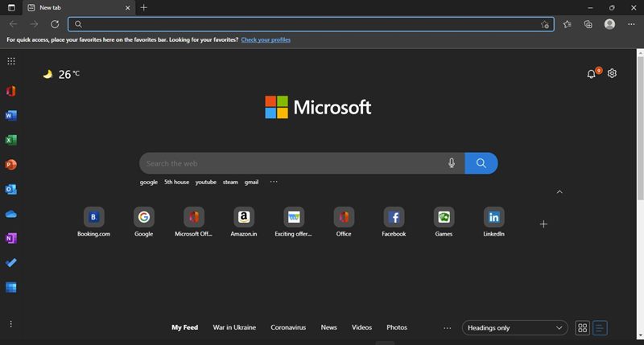Add this page to favorites star
This screenshot has height=345, width=644.
(x=545, y=25)
